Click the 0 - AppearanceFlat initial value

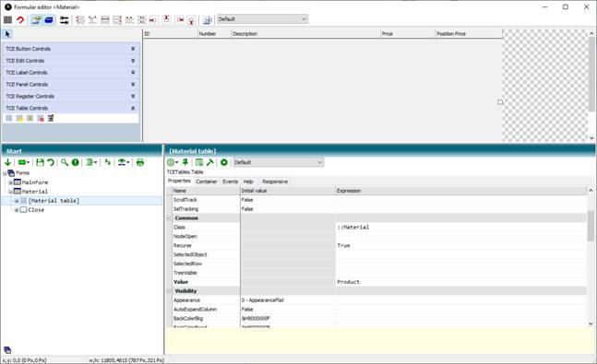tap(263, 300)
